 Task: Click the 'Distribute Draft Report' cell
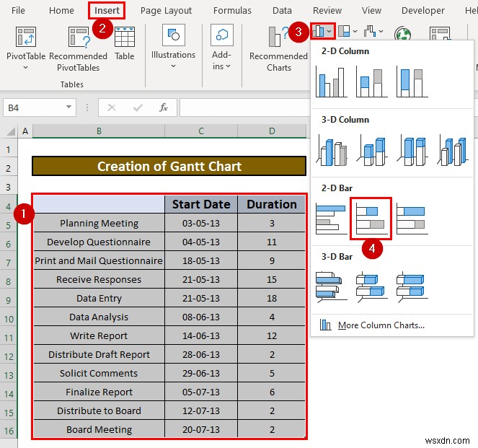click(99, 355)
